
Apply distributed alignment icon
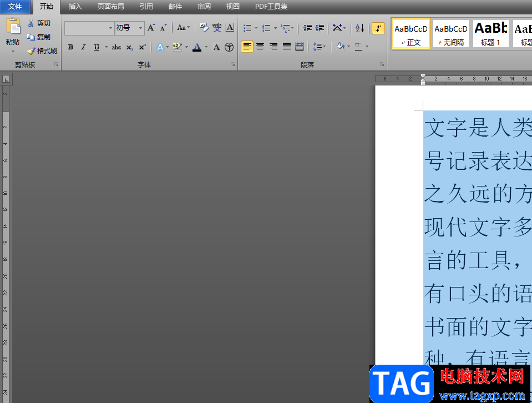click(300, 47)
